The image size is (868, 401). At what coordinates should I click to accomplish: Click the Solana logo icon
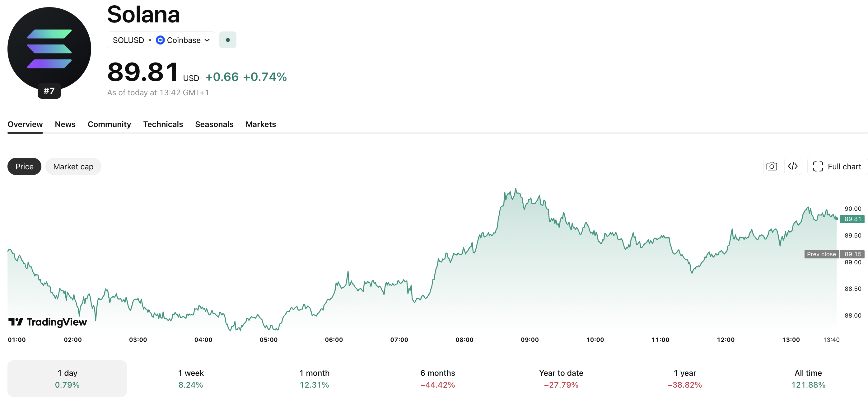[49, 49]
